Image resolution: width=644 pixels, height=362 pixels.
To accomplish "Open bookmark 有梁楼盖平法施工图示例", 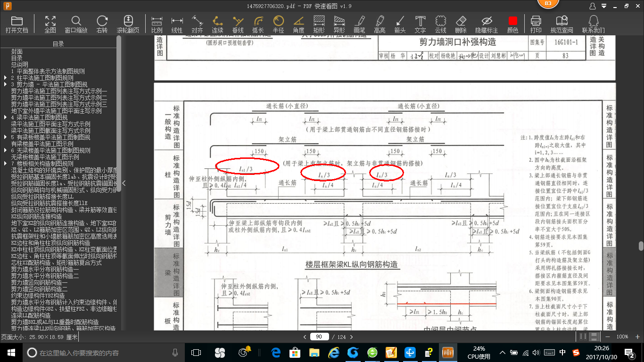I will [42, 144].
